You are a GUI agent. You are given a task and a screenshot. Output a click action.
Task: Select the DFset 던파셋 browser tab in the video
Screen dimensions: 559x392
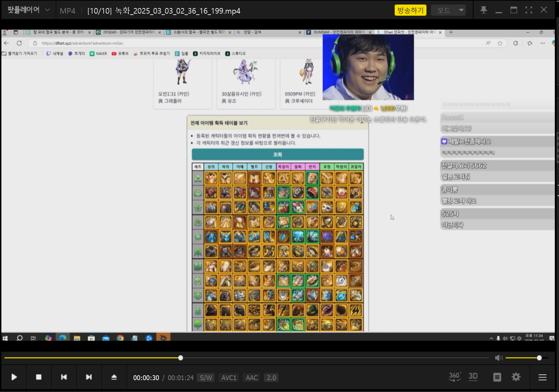coord(409,32)
